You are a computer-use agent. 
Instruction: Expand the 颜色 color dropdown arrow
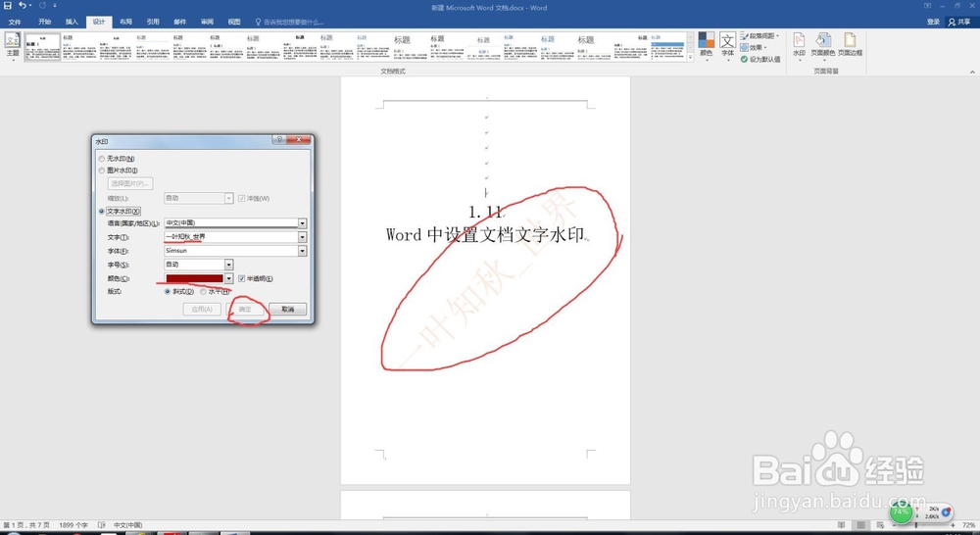[228, 278]
